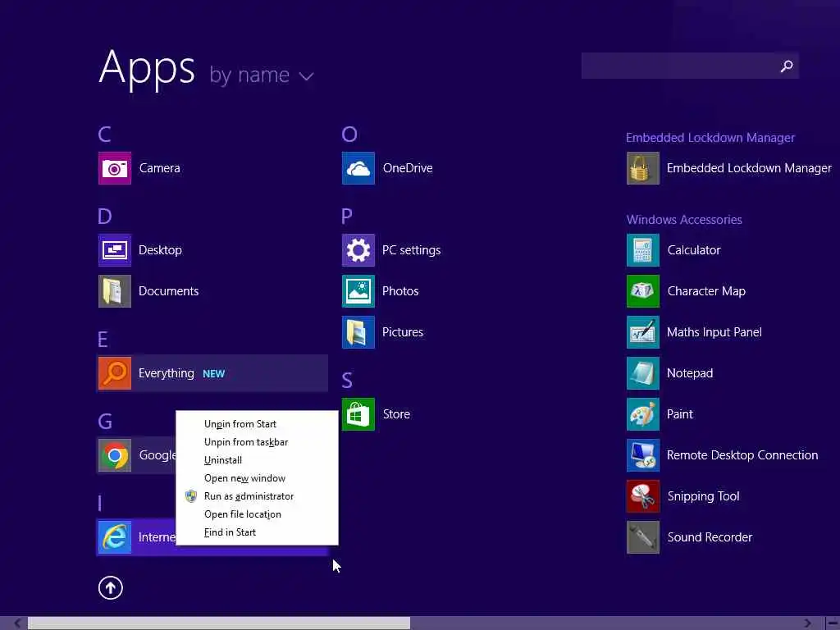
Task: Click the Internet Explorer icon
Action: click(x=115, y=537)
